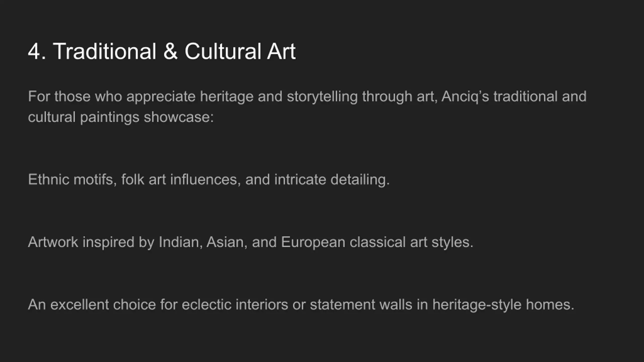Image resolution: width=644 pixels, height=362 pixels.
Task: Click the text "cultural paintings showcase:"
Action: pyautogui.click(x=121, y=117)
